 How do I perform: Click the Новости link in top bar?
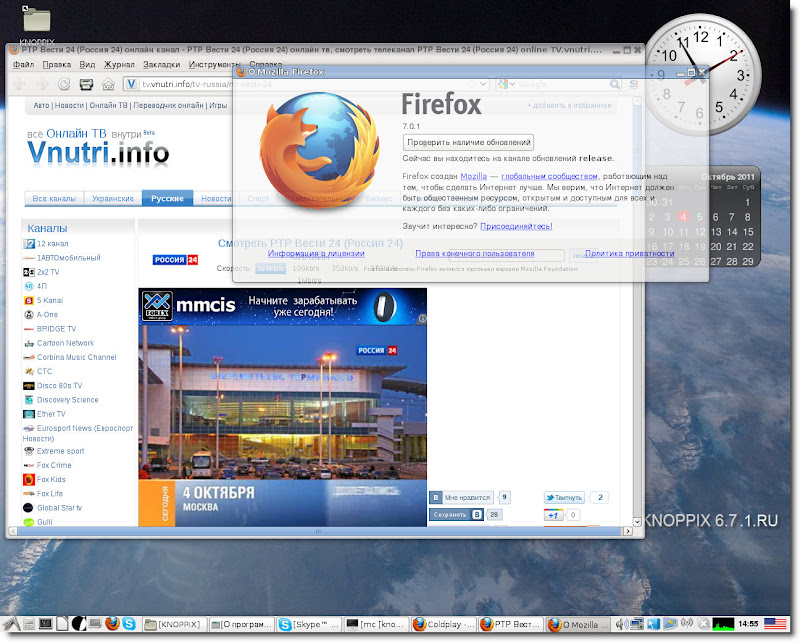click(x=69, y=105)
